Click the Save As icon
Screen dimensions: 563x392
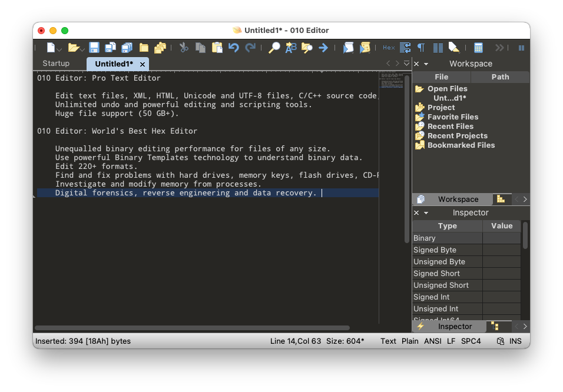[110, 48]
